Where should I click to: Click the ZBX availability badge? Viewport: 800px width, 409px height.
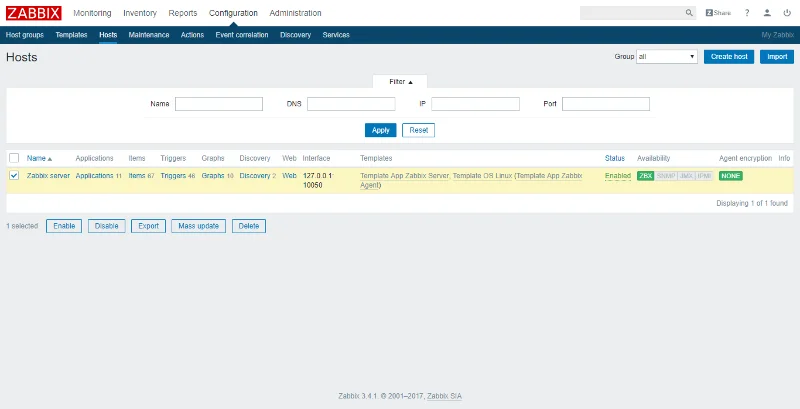pos(645,176)
